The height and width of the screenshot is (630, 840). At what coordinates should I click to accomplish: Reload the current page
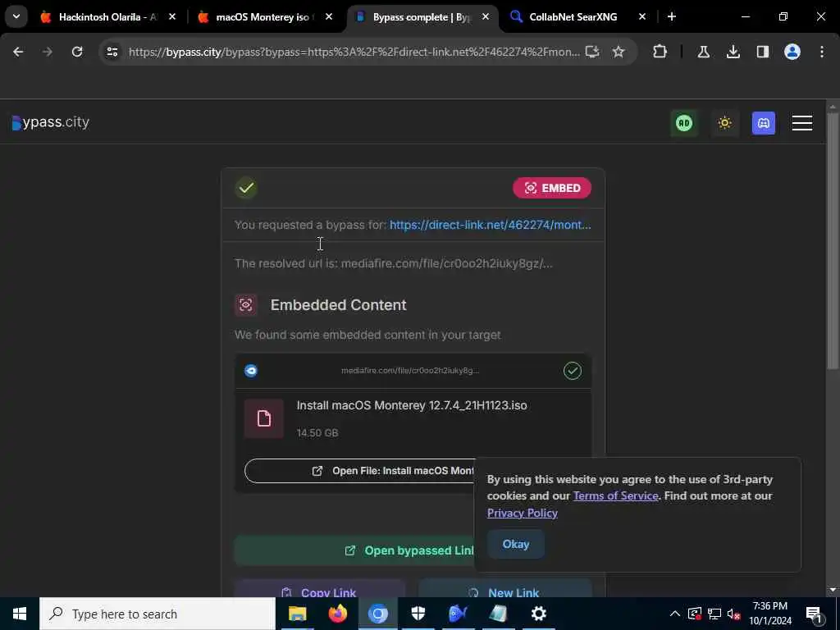tap(77, 52)
